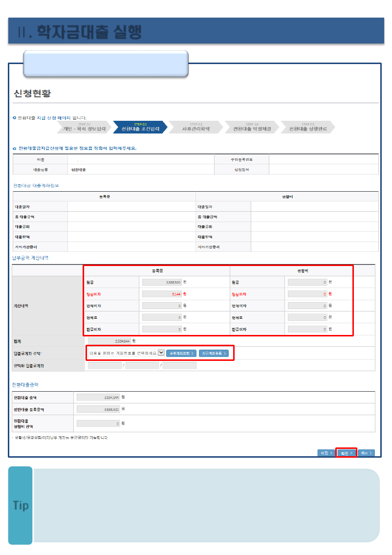Click the 전환대출 생활비 금액 field
The height and width of the screenshot is (555, 392).
[98, 423]
